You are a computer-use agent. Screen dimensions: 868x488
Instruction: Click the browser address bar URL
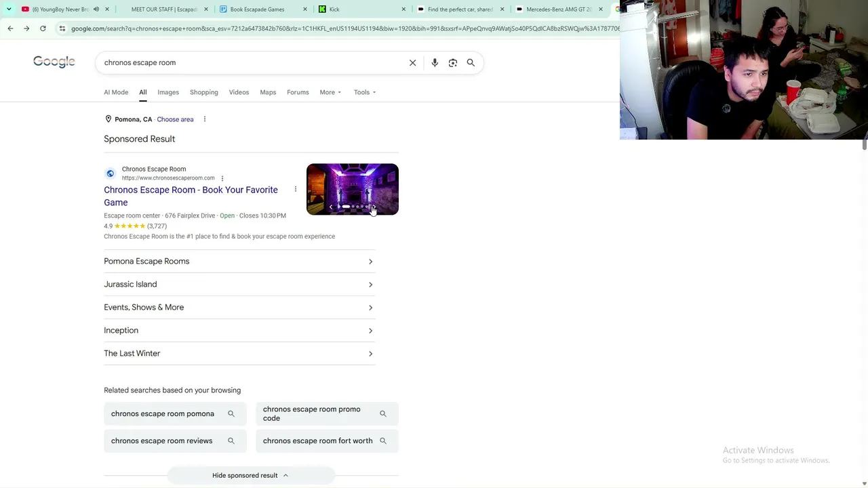point(344,28)
